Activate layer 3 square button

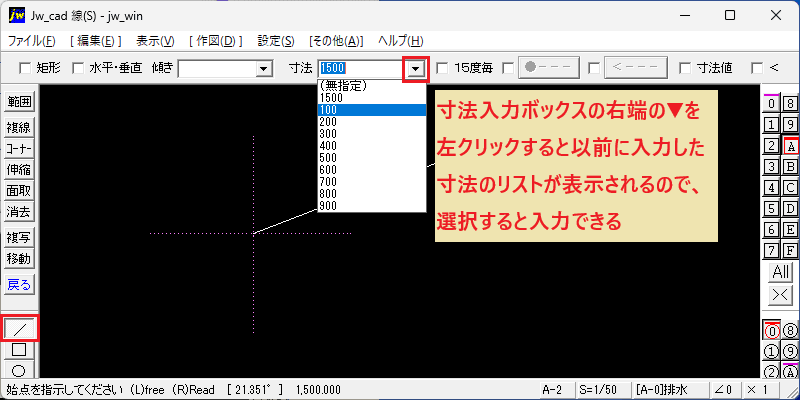771,166
